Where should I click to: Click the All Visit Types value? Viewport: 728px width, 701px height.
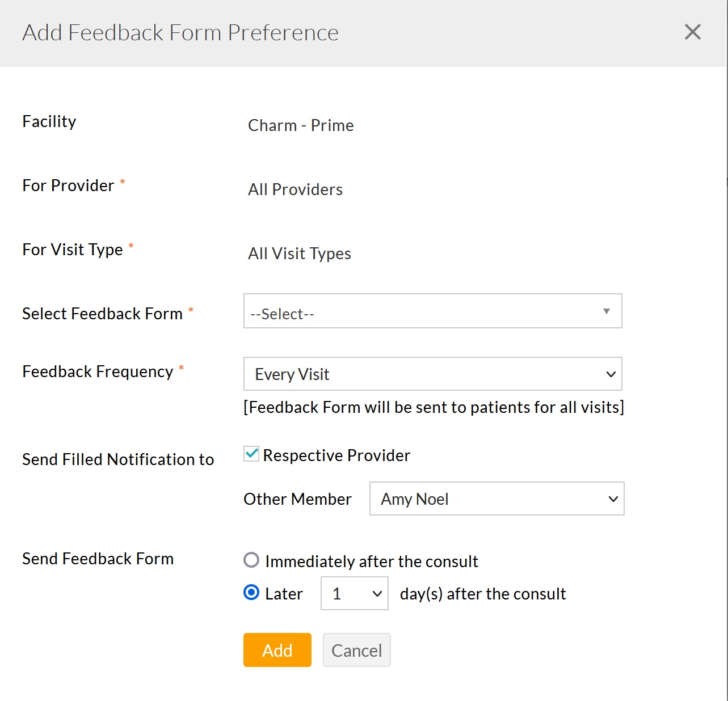click(299, 254)
